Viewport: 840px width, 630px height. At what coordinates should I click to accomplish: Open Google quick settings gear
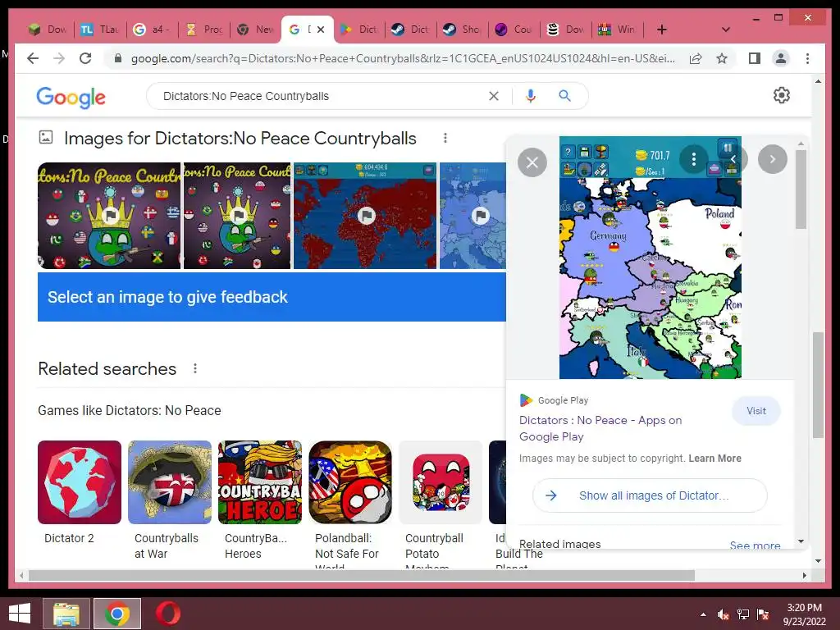coord(781,95)
